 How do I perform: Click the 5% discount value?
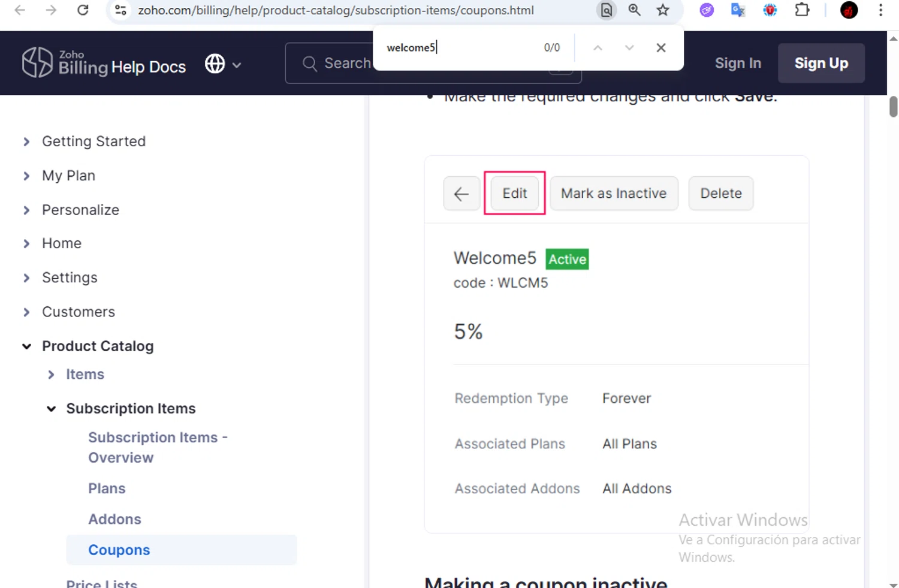click(x=468, y=331)
